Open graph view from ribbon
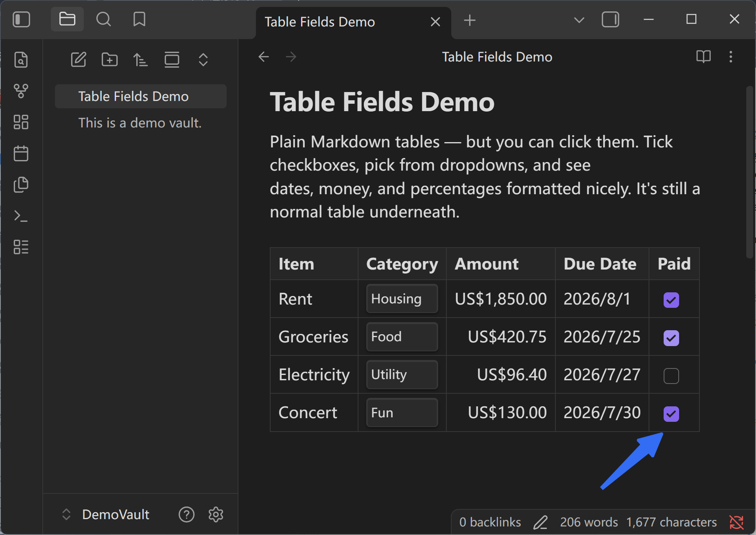This screenshot has height=535, width=756. pyautogui.click(x=21, y=91)
